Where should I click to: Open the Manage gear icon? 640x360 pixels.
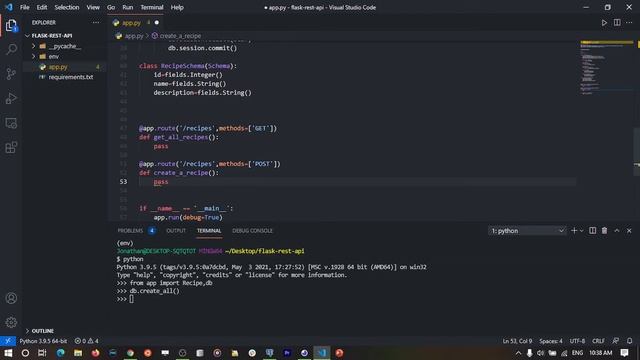[x=11, y=322]
